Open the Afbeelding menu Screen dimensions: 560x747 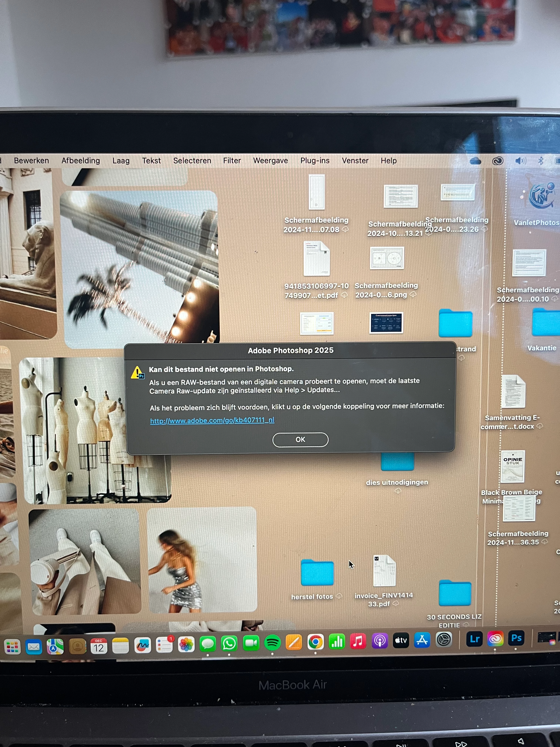pyautogui.click(x=81, y=161)
